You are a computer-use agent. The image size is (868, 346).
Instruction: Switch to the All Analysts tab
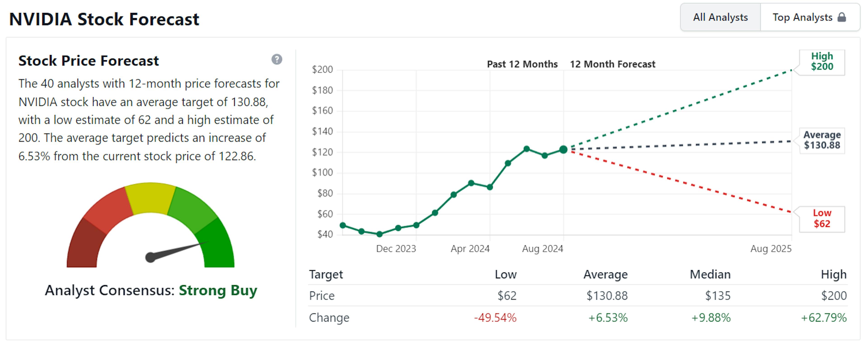[x=720, y=17]
